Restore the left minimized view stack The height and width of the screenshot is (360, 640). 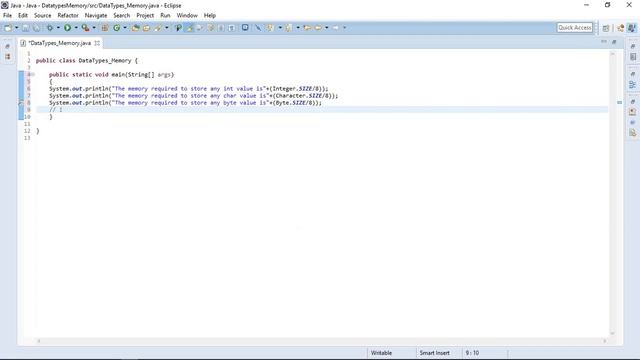click(7, 47)
